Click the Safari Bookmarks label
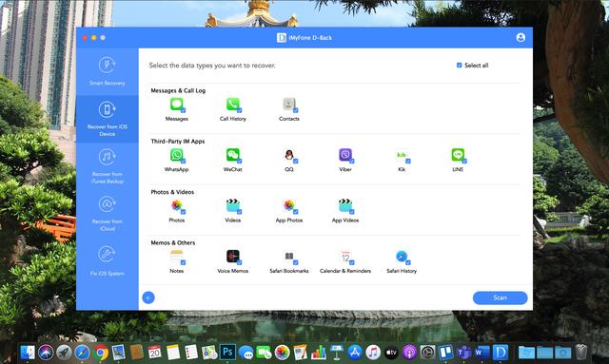 [289, 271]
